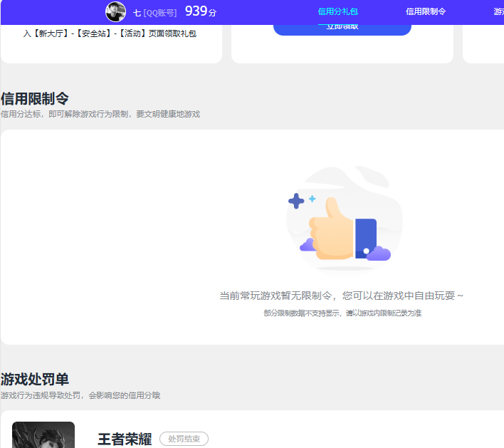Click the 939分 credit score
504x448 pixels.
point(201,11)
